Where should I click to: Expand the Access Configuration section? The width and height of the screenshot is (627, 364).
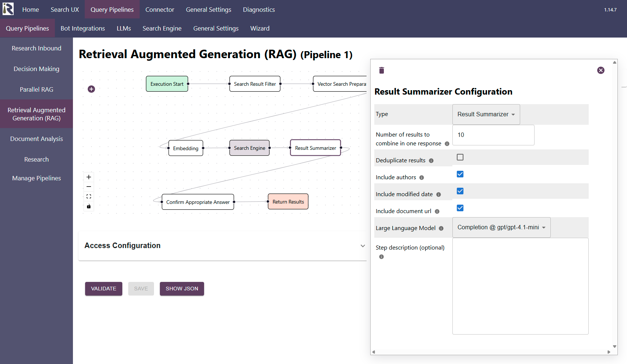pos(362,246)
